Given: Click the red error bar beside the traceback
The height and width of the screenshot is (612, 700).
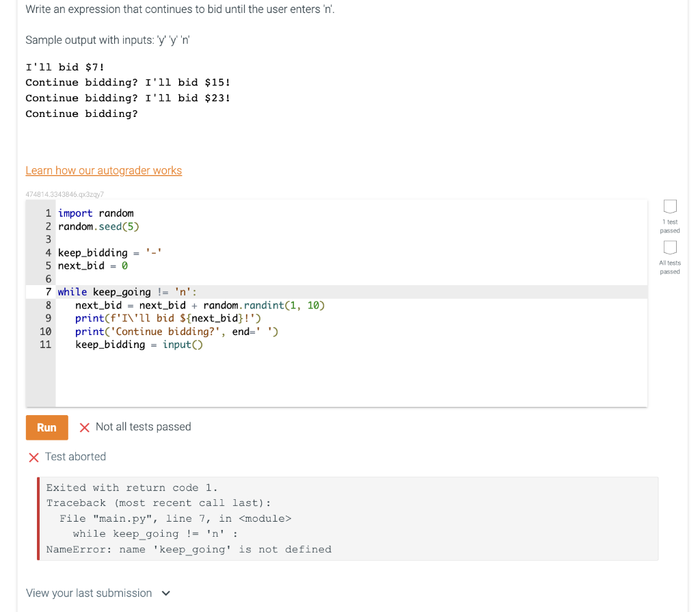Looking at the screenshot, I should coord(38,518).
